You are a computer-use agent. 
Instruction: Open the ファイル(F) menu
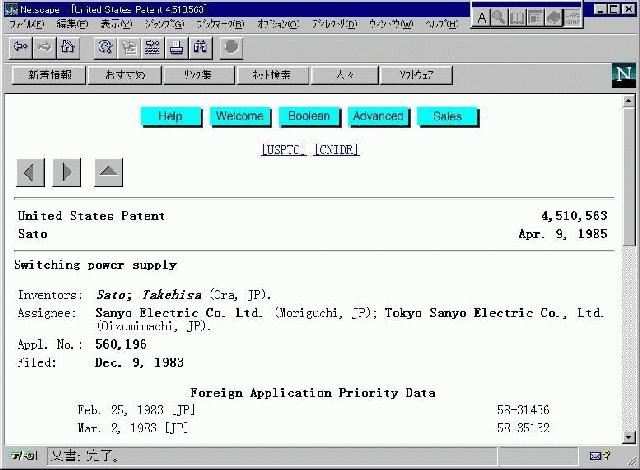click(x=26, y=23)
